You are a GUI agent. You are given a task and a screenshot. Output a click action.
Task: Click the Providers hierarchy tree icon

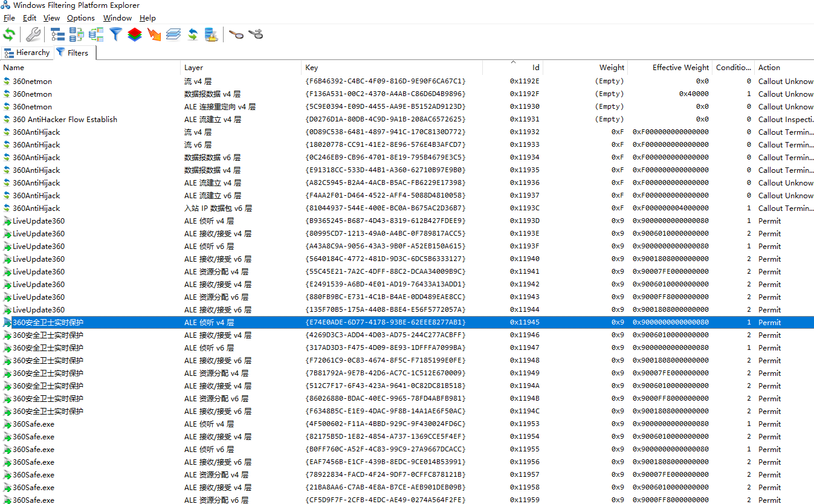coord(57,34)
